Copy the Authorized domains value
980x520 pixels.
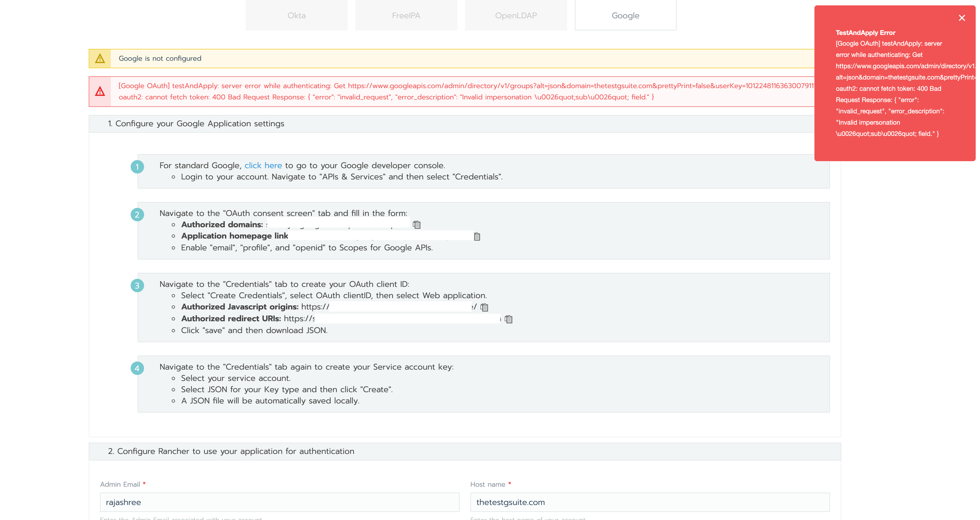[417, 225]
